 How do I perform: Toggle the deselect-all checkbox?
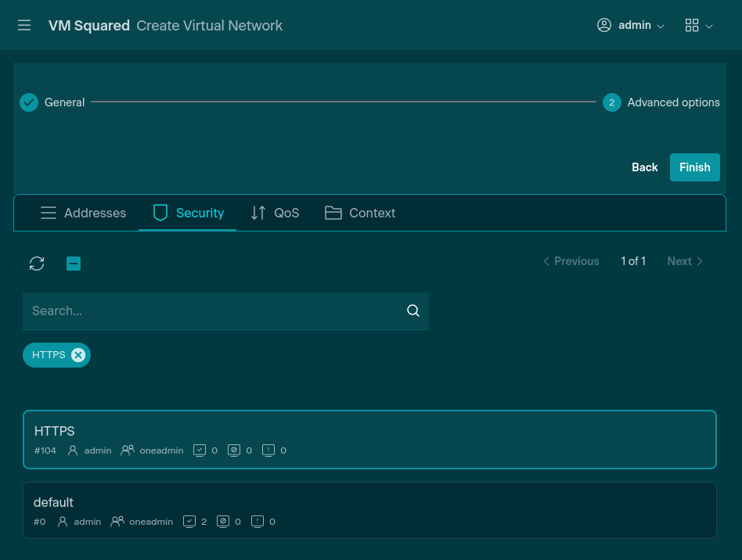click(74, 264)
